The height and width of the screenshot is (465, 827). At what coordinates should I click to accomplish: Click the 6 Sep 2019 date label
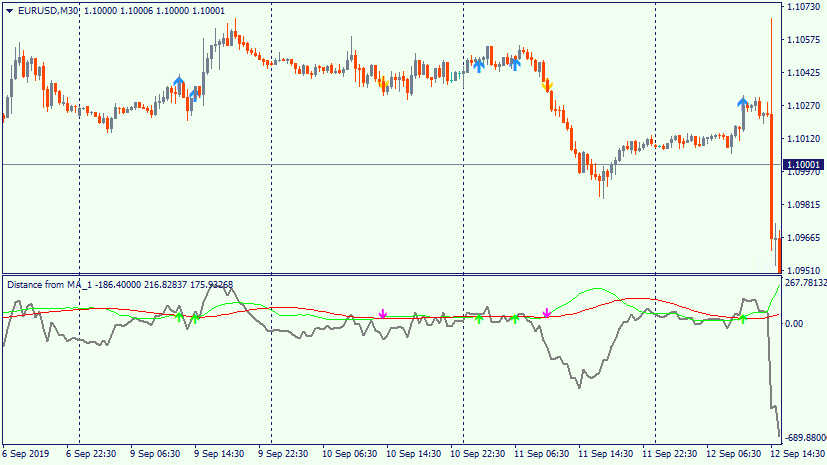point(28,454)
